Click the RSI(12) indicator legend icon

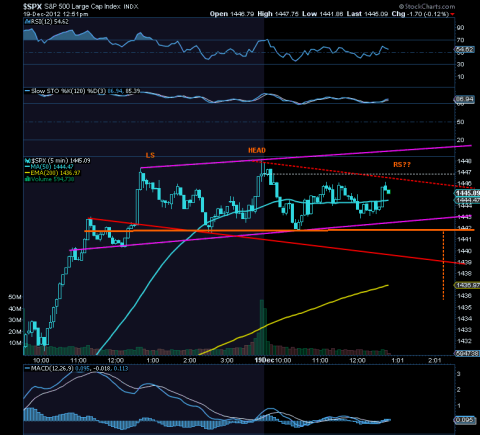[x=27, y=22]
